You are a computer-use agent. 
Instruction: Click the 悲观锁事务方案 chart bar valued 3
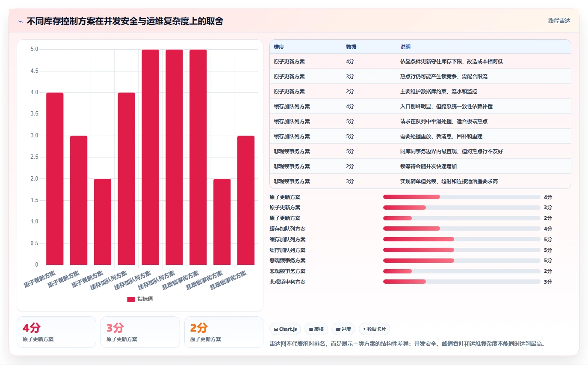point(246,200)
